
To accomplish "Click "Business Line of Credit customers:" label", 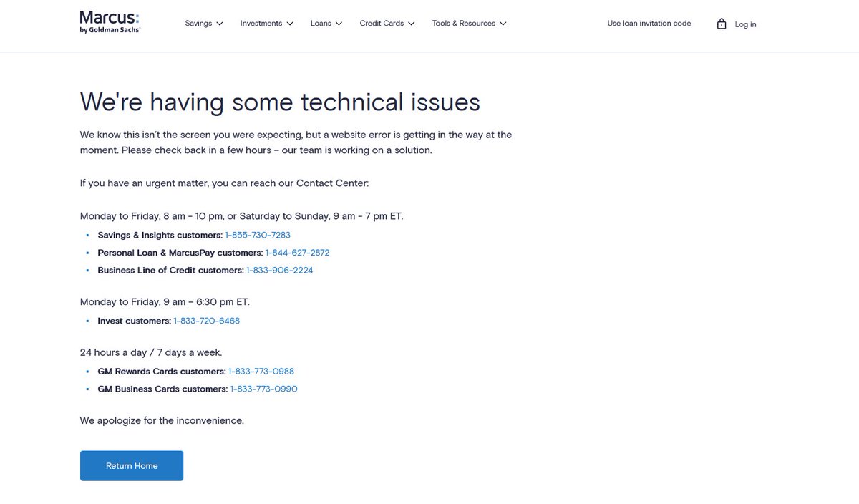I will (x=171, y=271).
